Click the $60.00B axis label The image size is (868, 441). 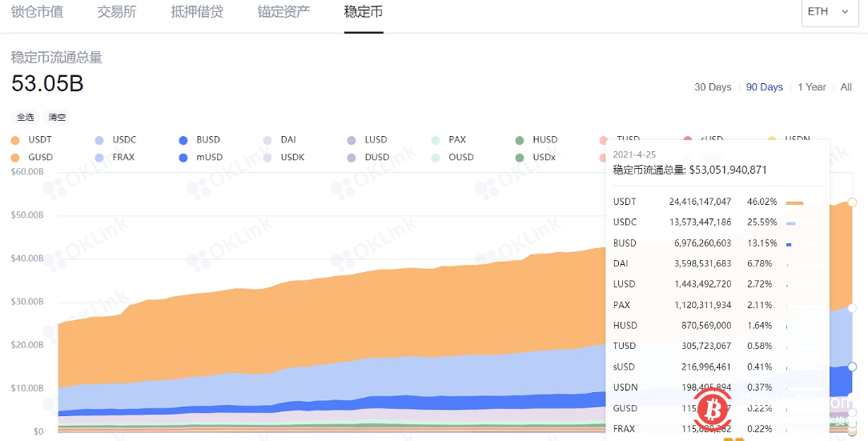(x=27, y=171)
